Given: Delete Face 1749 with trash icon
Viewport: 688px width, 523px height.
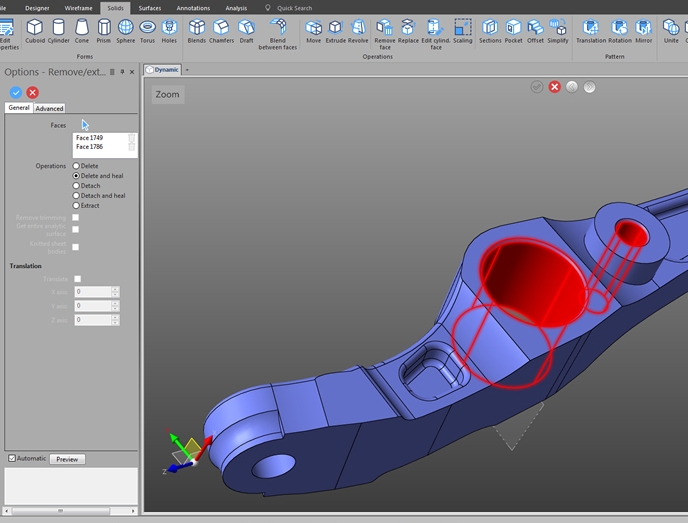Looking at the screenshot, I should coord(131,138).
